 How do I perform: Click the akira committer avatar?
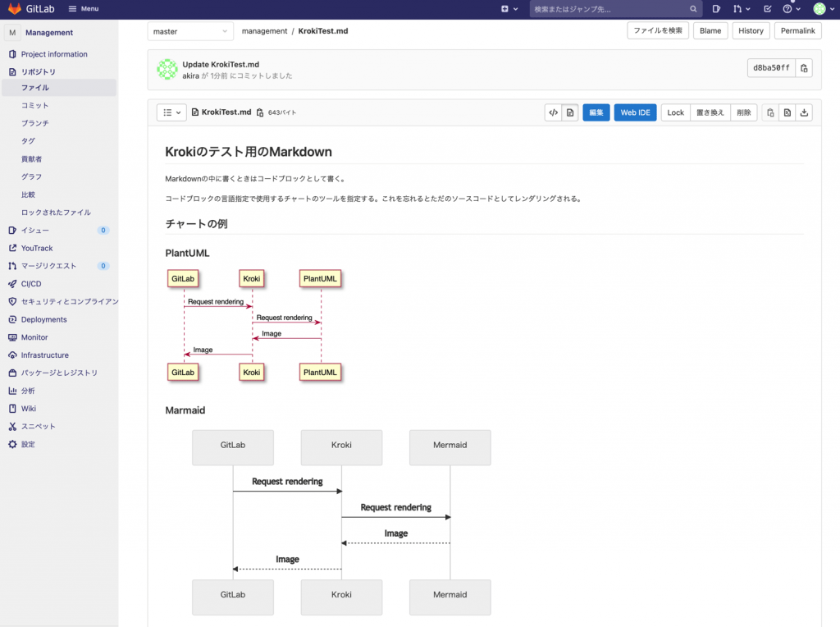click(167, 70)
